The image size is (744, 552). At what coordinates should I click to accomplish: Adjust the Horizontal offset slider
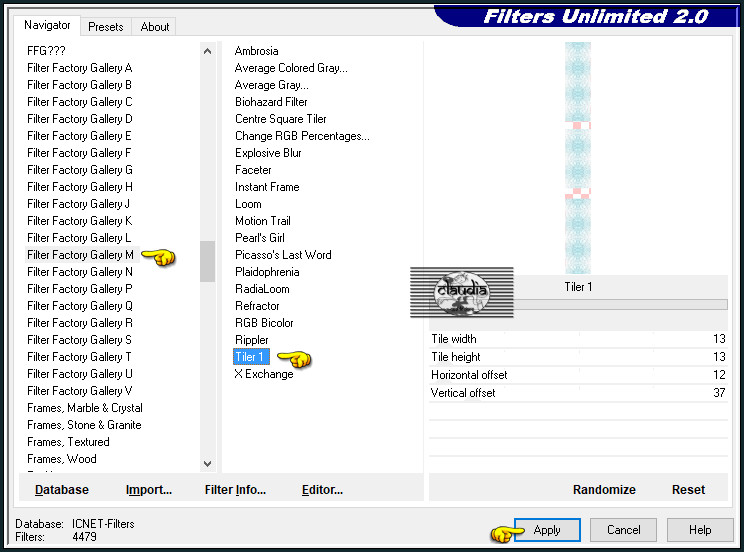click(x=578, y=375)
